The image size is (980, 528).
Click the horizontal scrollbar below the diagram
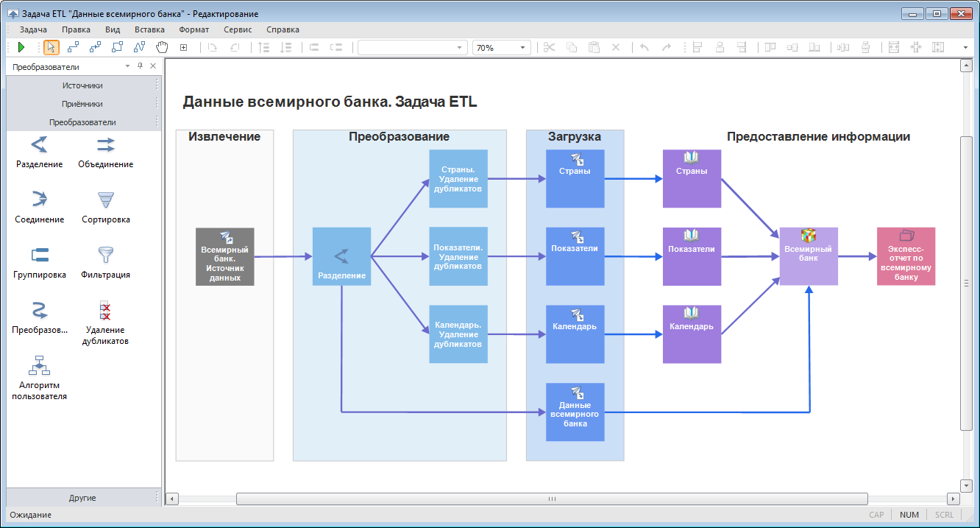pyautogui.click(x=552, y=498)
